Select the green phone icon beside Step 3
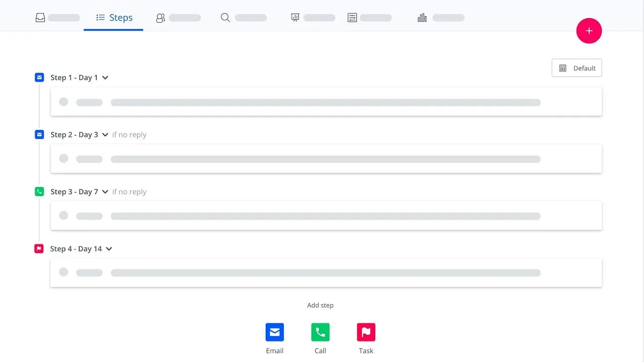 coord(39,192)
